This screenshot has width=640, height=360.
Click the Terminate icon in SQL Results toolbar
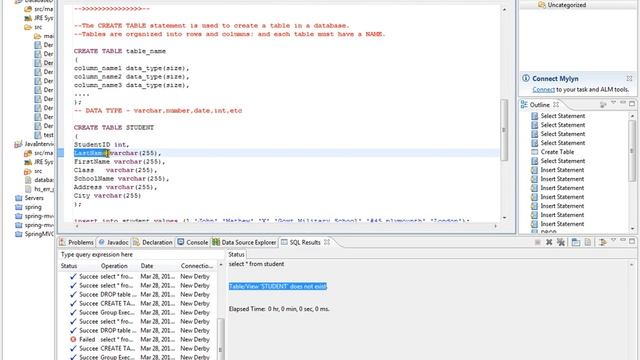pyautogui.click(x=537, y=242)
